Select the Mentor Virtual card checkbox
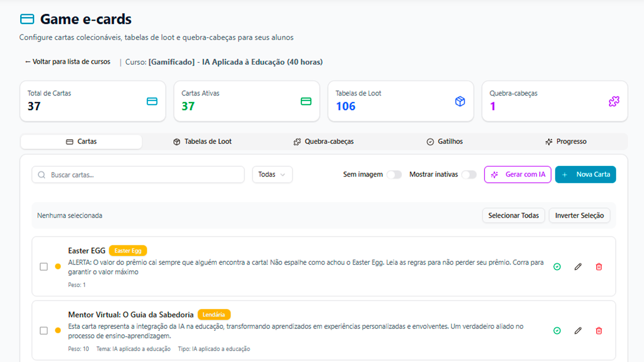This screenshot has height=362, width=644. point(44,331)
